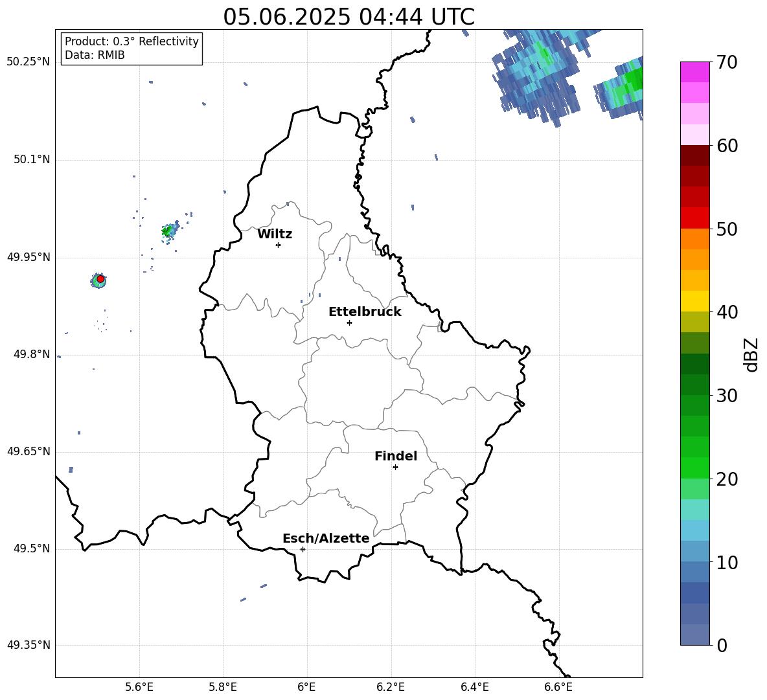767x700 pixels.
Task: Click the 6.4°E longitude axis label
Action: (475, 688)
